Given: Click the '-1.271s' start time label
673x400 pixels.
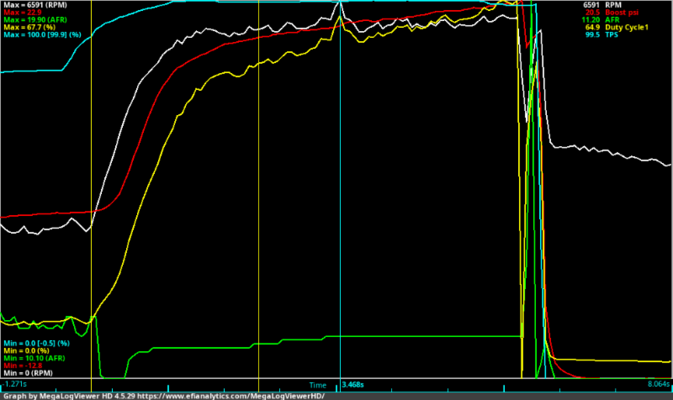Looking at the screenshot, I should pos(15,384).
